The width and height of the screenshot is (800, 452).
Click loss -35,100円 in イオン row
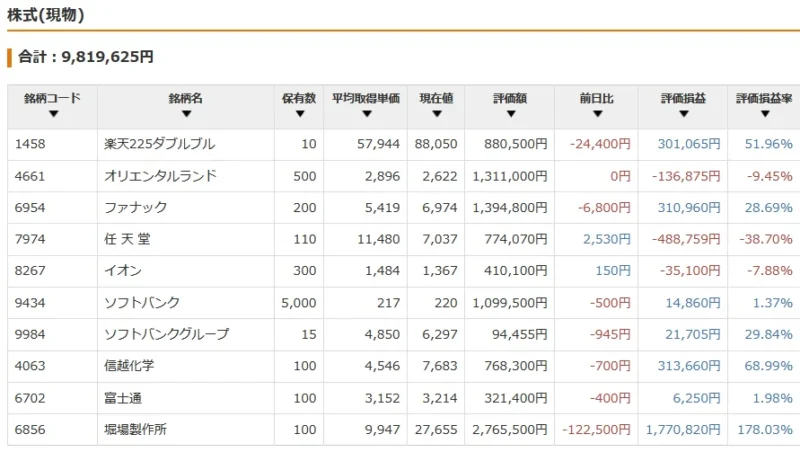tap(690, 271)
